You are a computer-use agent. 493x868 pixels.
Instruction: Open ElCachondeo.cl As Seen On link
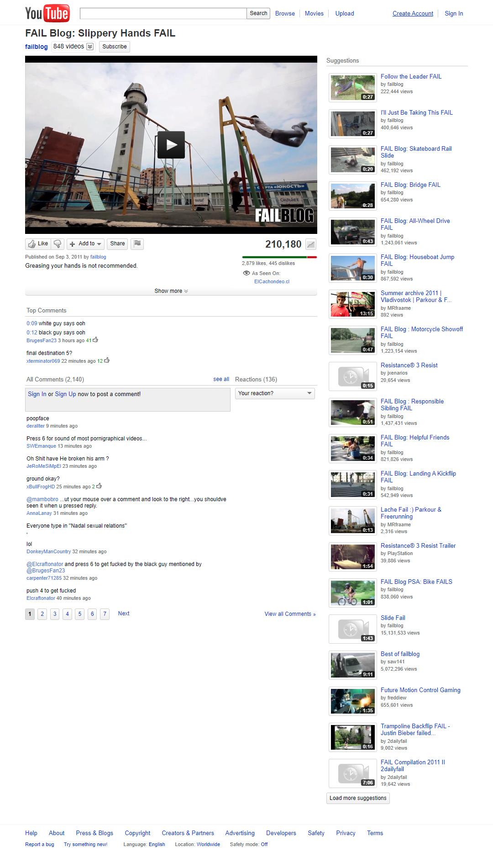(272, 281)
